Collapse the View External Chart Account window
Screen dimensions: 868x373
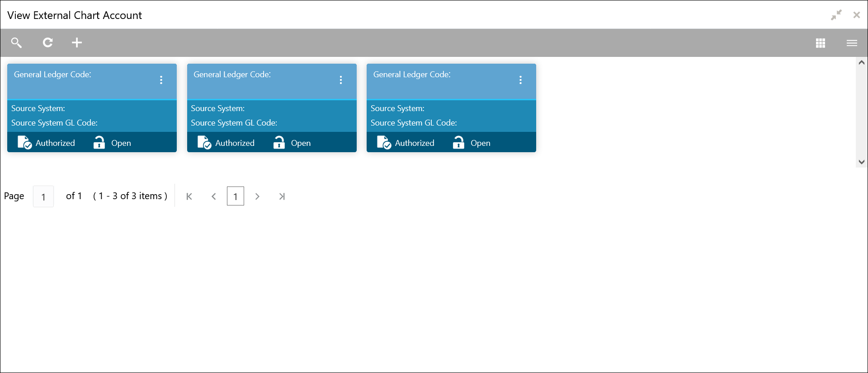836,15
